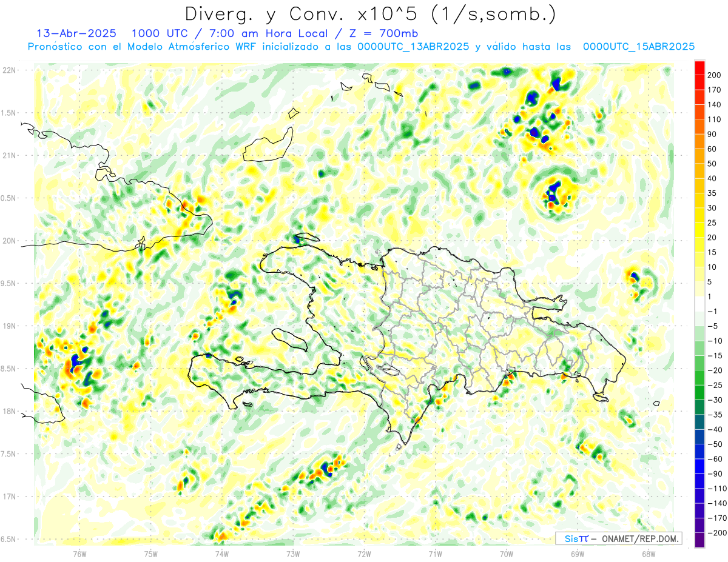
Task: Click the '73W' longitude label
Action: click(293, 554)
